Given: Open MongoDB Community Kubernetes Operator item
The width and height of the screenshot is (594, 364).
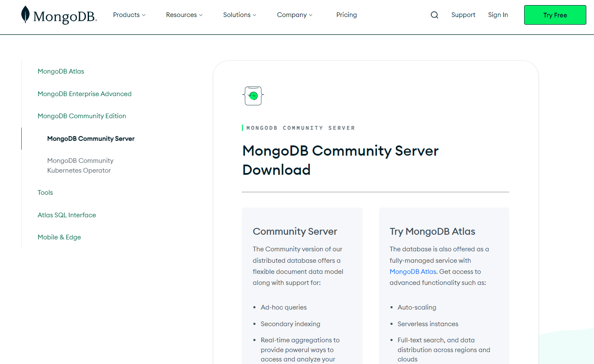Looking at the screenshot, I should 80,165.
